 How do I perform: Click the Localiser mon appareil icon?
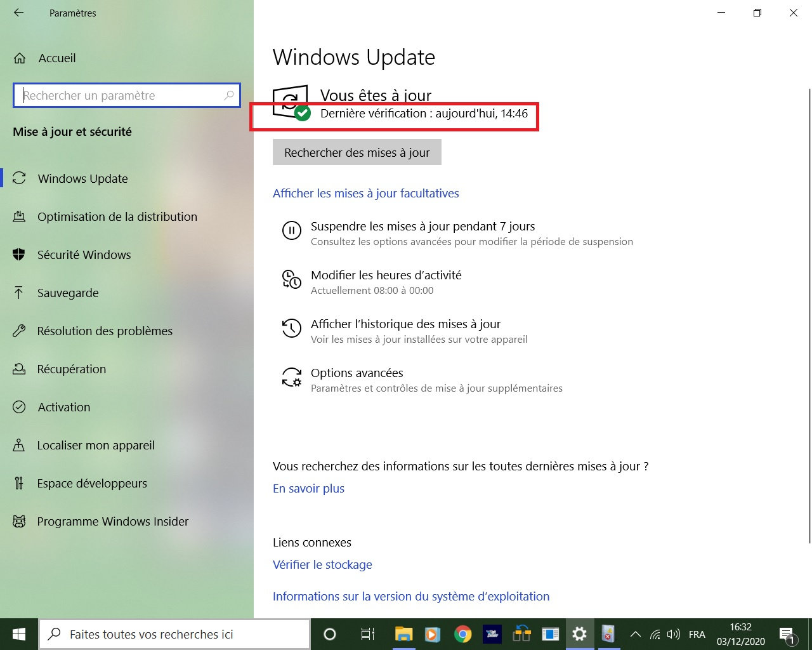click(19, 446)
